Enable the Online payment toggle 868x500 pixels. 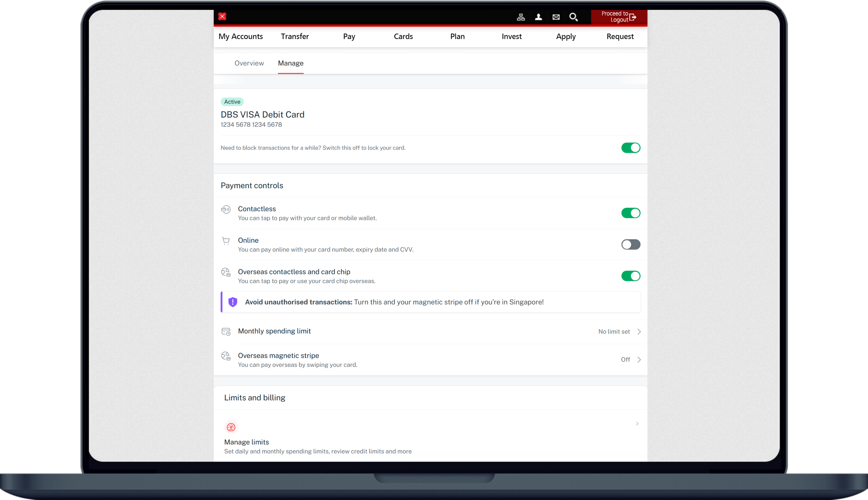630,244
